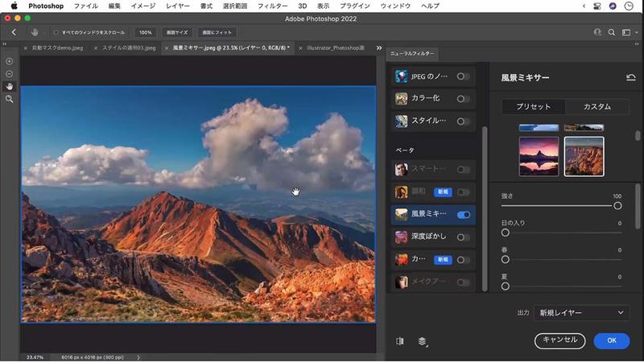Viewport: 644px width, 362px height.
Task: Click the status bar arrow next to document size
Action: tap(138, 357)
